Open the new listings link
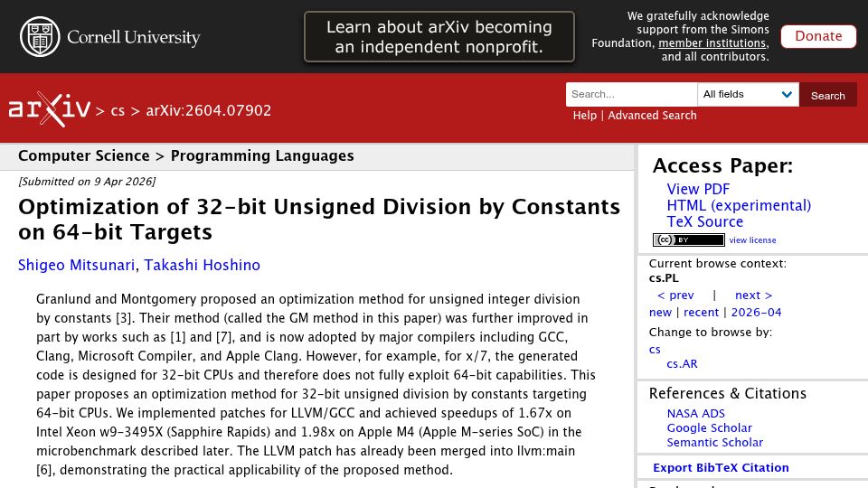 [x=660, y=312]
